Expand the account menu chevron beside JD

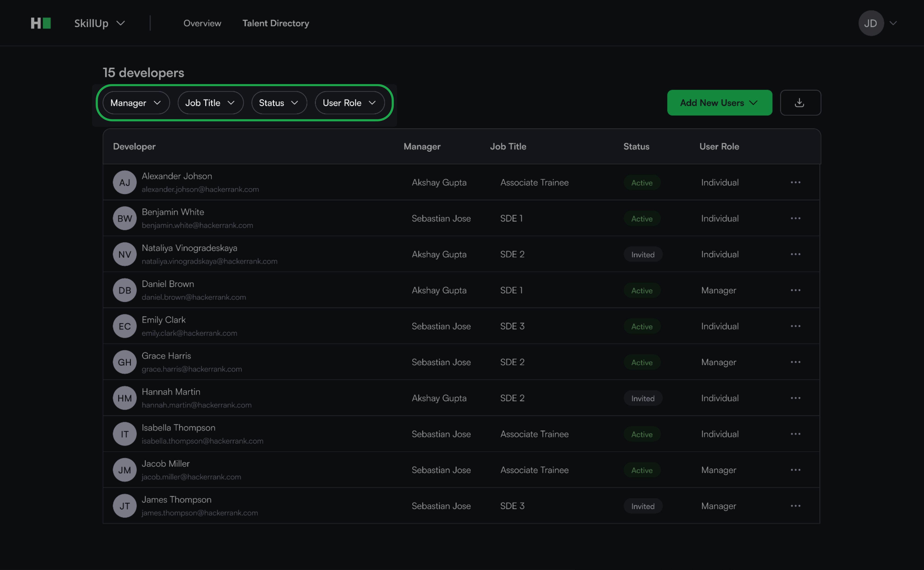(893, 23)
